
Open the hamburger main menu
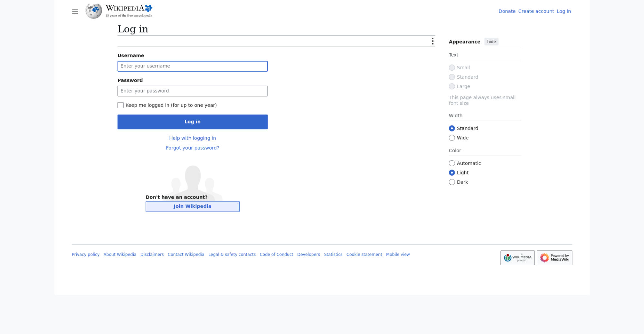click(75, 11)
